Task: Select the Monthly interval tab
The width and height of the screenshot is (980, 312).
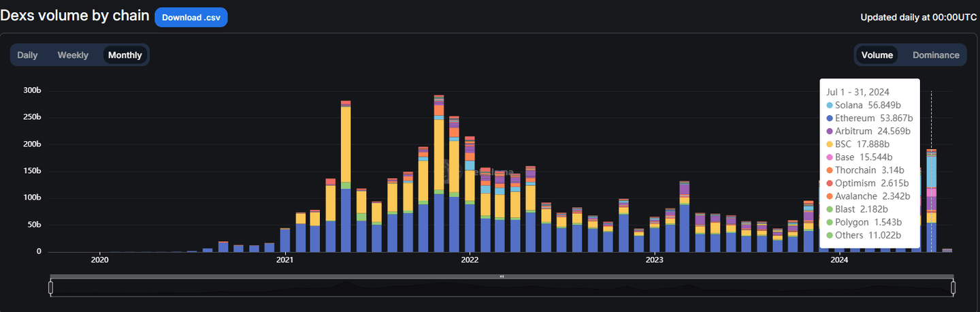Action: click(125, 55)
